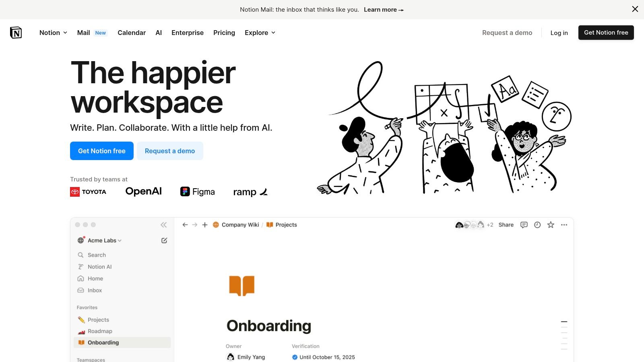This screenshot has width=644, height=362.
Task: Click the hero illustration of three people
Action: coord(444,128)
